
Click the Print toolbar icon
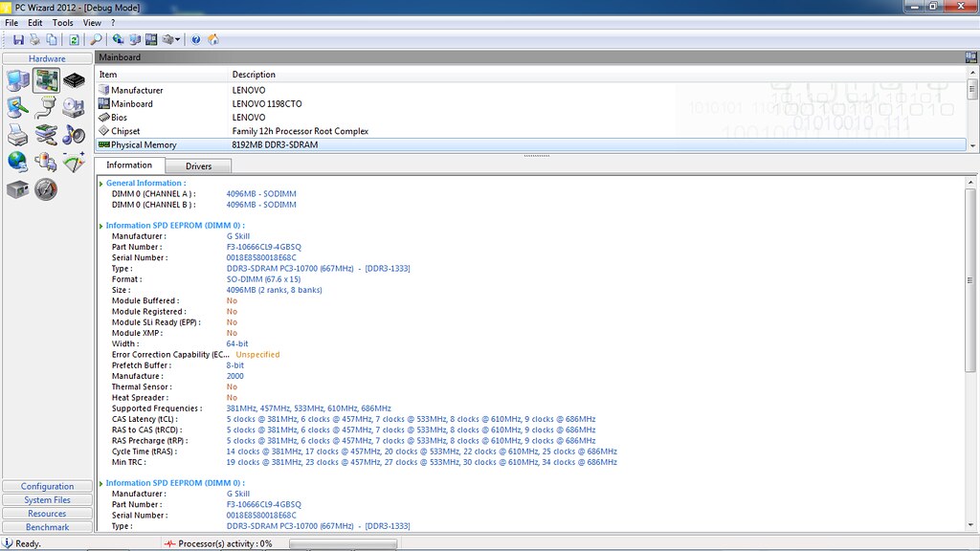click(35, 39)
